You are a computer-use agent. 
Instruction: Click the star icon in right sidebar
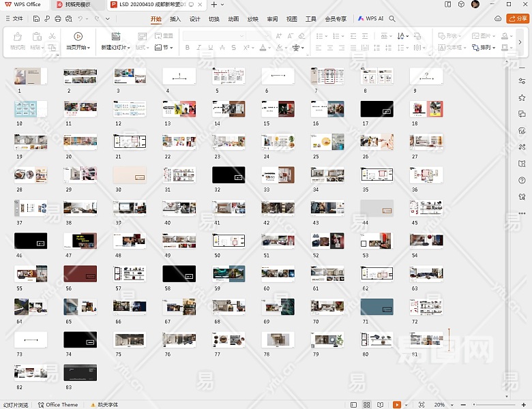coord(522,97)
